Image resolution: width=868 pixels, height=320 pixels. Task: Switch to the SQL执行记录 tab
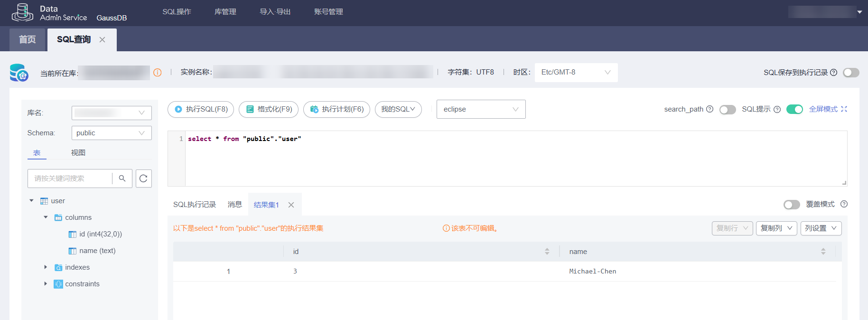coord(195,205)
